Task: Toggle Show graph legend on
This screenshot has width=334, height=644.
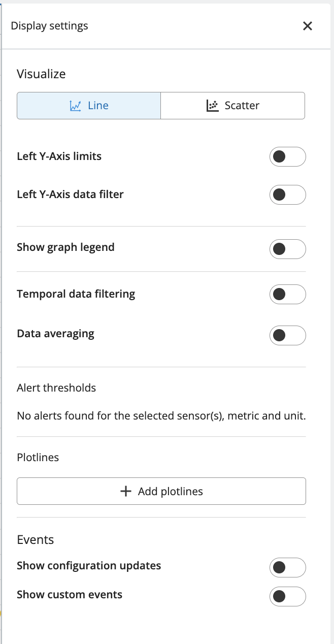Action: point(287,249)
